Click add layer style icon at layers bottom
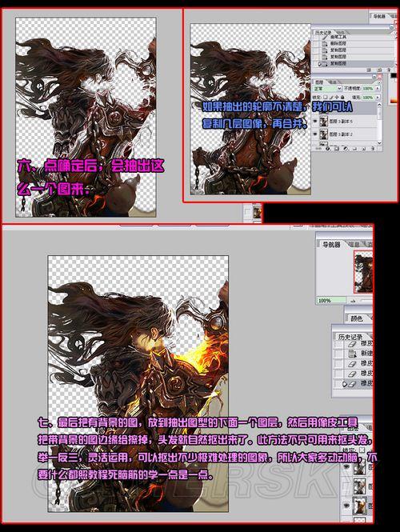 tap(327, 148)
